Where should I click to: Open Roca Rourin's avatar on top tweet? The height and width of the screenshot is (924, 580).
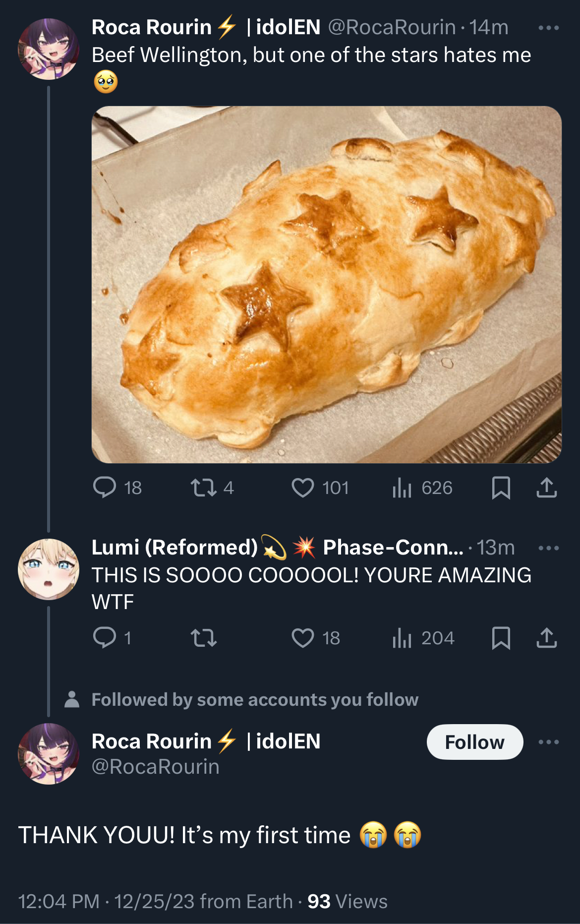(x=49, y=49)
